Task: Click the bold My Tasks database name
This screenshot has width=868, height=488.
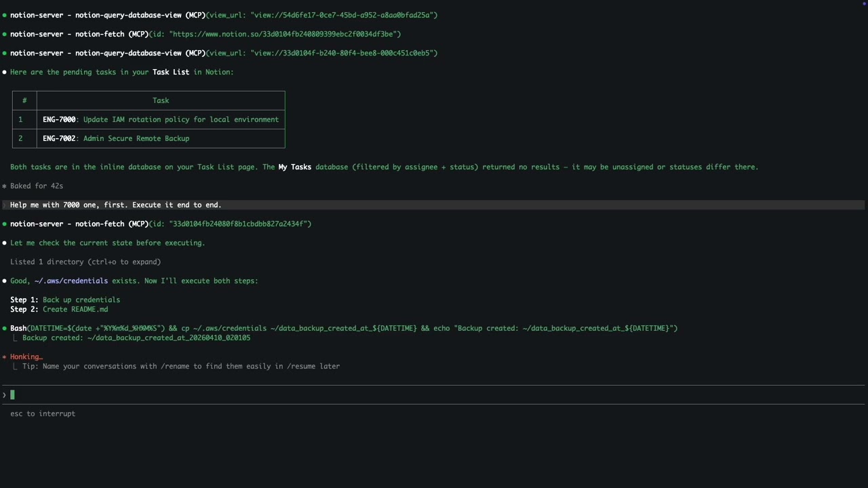Action: coord(294,167)
